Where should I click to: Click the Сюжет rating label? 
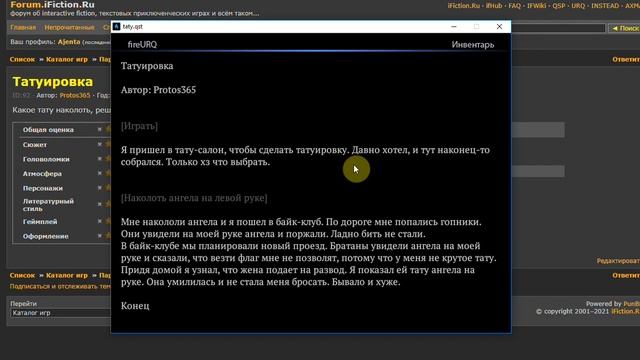(35, 144)
